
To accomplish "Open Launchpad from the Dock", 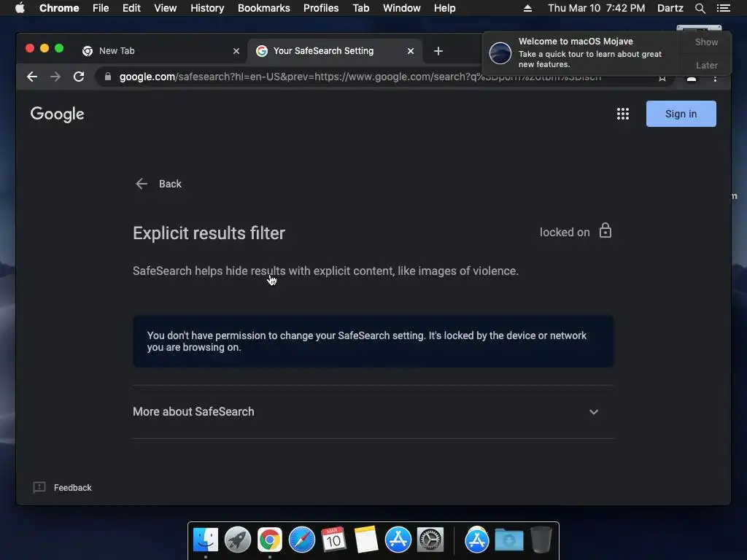I will point(237,540).
